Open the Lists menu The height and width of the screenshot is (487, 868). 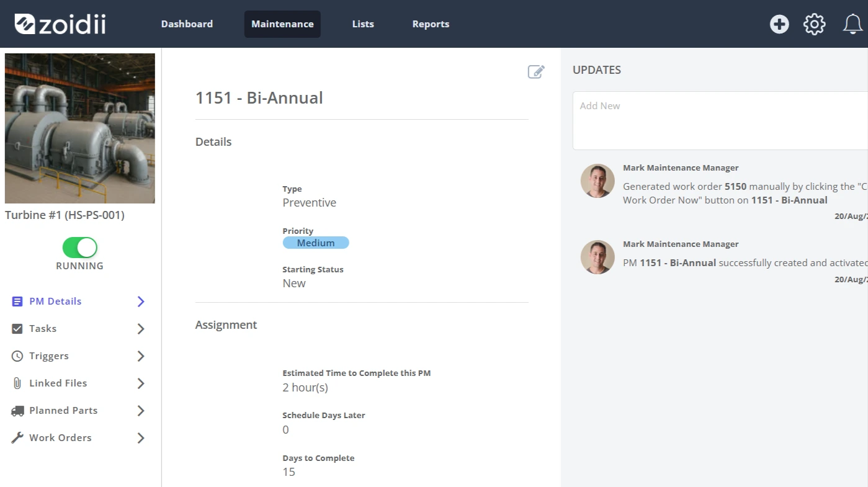coord(363,24)
